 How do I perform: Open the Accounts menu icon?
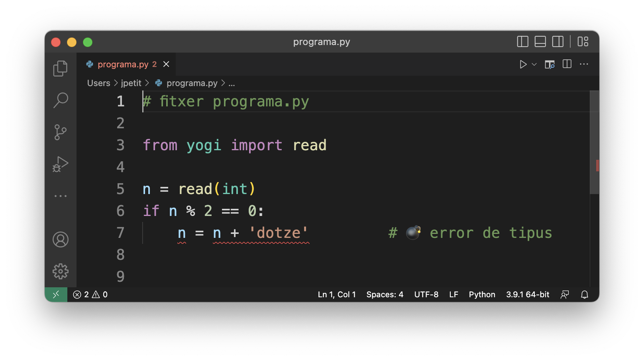tap(61, 239)
